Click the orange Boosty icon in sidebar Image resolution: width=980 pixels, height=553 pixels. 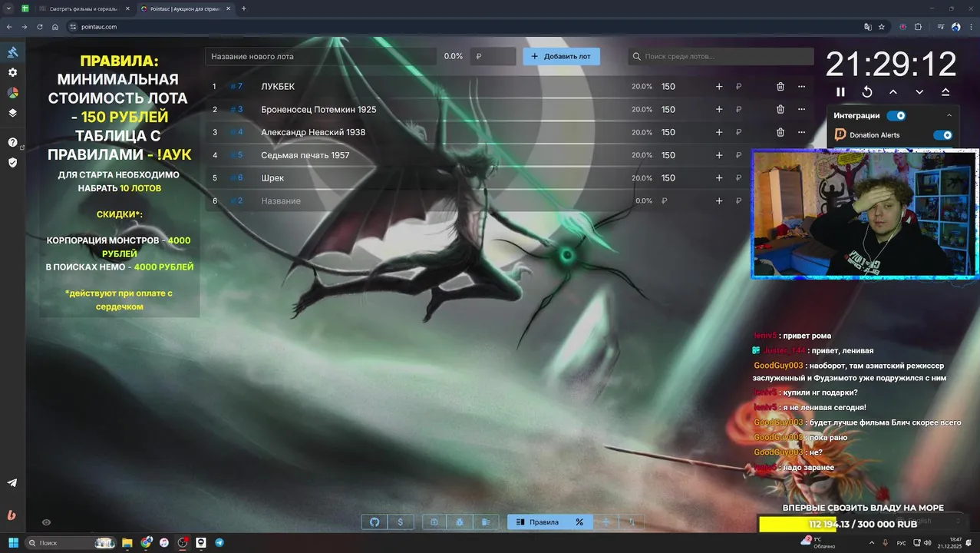(12, 515)
